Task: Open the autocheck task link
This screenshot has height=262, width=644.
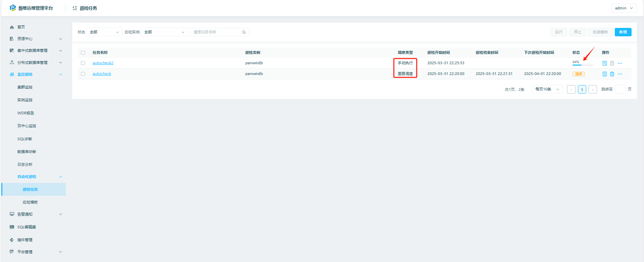Action: (x=102, y=74)
